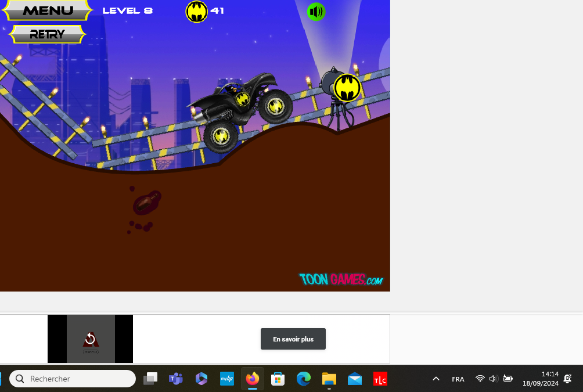Open the Wi-Fi network tray icon

click(480, 379)
